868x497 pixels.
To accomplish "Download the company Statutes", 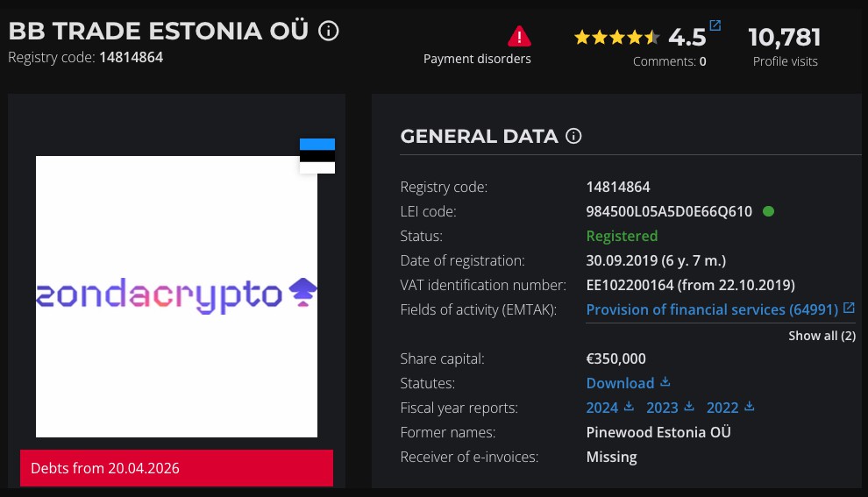I will click(620, 383).
